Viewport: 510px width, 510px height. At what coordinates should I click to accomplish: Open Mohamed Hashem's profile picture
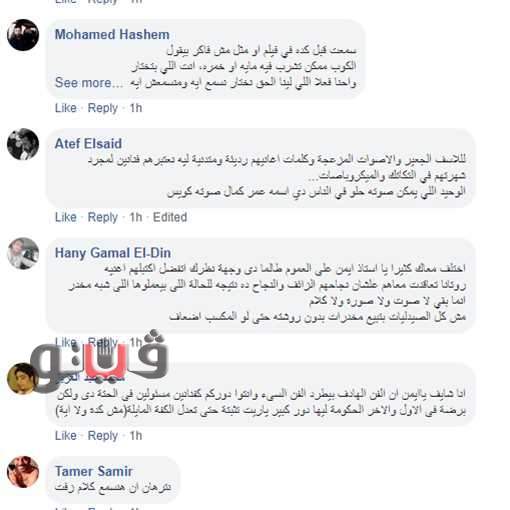(23, 35)
